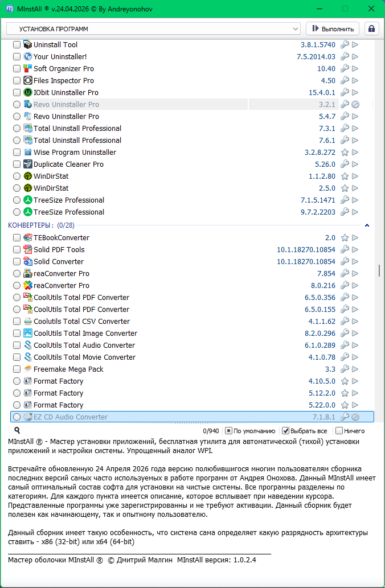Select the TreeSize Professional 9.7.2.2203 radio button
The image size is (385, 588).
click(17, 212)
